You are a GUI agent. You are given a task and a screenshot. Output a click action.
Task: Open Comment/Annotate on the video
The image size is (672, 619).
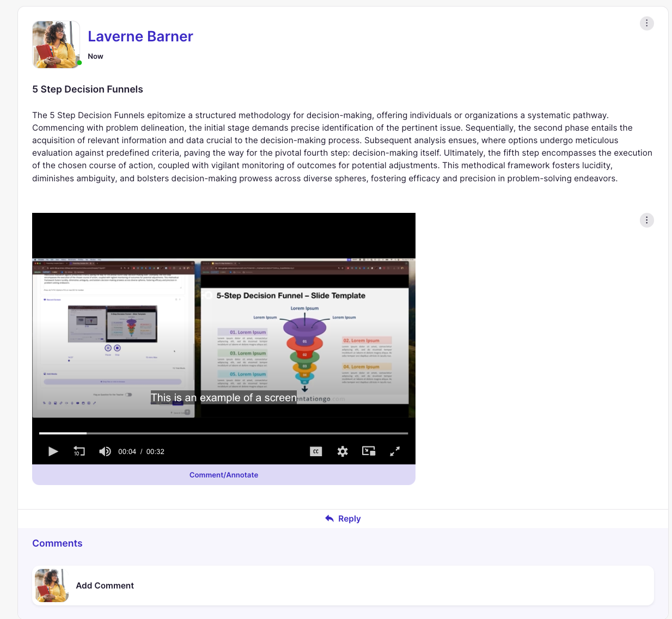(x=224, y=475)
